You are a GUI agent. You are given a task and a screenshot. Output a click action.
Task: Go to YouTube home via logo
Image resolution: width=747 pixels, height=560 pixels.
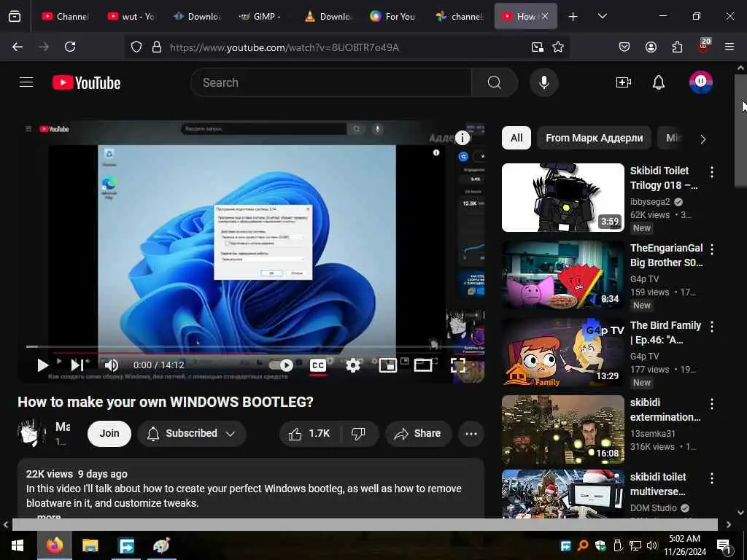86,83
